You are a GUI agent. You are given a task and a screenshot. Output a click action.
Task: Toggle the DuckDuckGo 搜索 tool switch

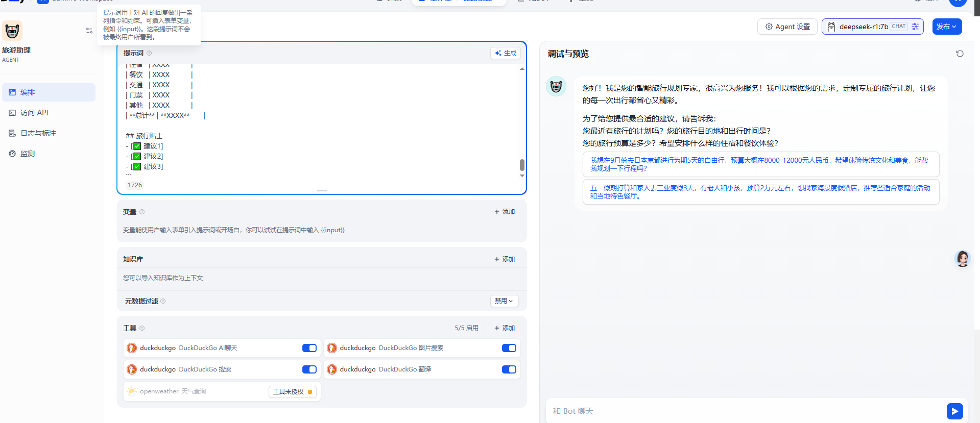click(x=309, y=369)
